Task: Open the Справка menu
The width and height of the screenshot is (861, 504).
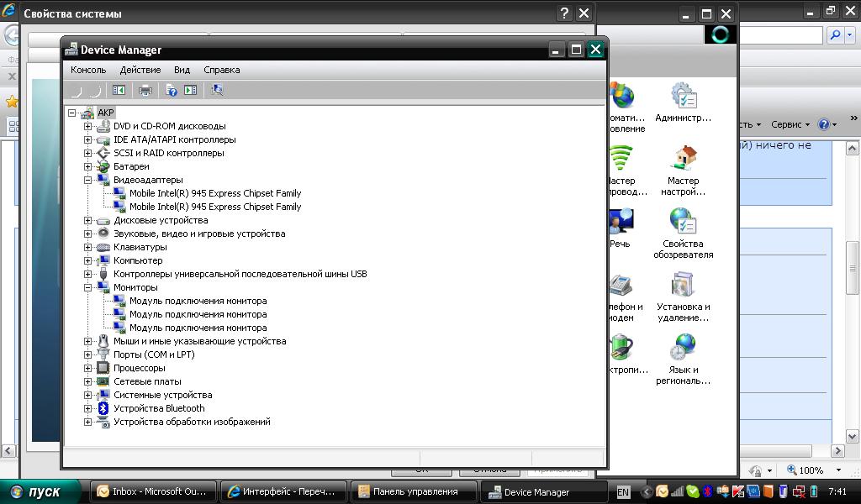Action: 221,70
